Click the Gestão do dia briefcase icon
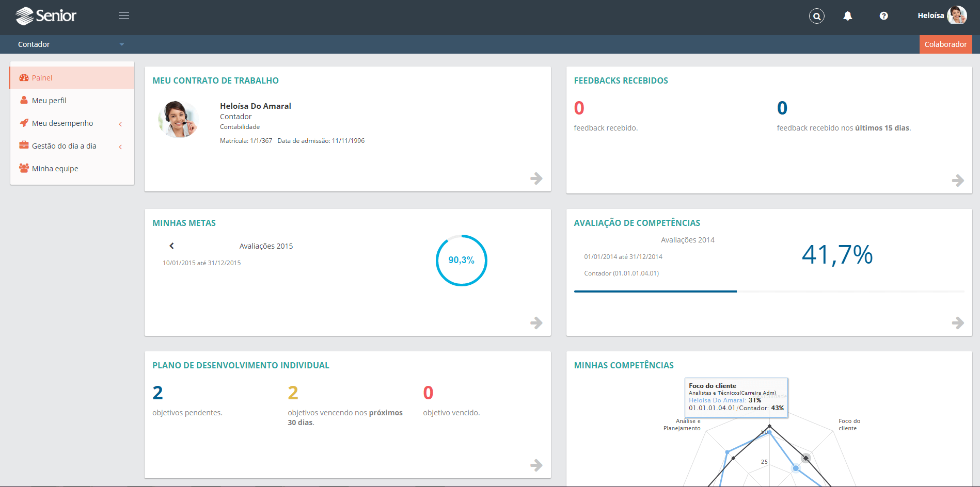980x487 pixels. [x=24, y=145]
